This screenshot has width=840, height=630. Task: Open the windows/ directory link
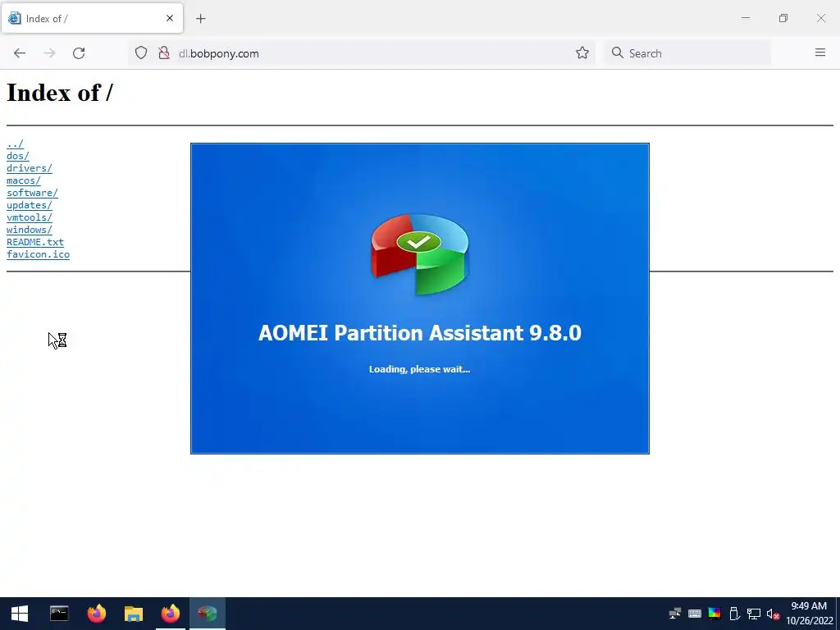30,230
